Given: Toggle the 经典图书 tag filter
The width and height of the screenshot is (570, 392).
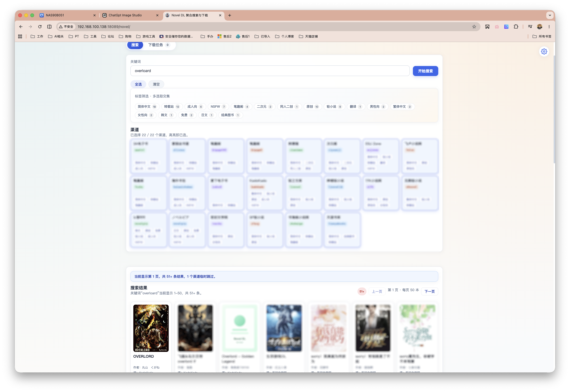Looking at the screenshot, I should pyautogui.click(x=230, y=115).
